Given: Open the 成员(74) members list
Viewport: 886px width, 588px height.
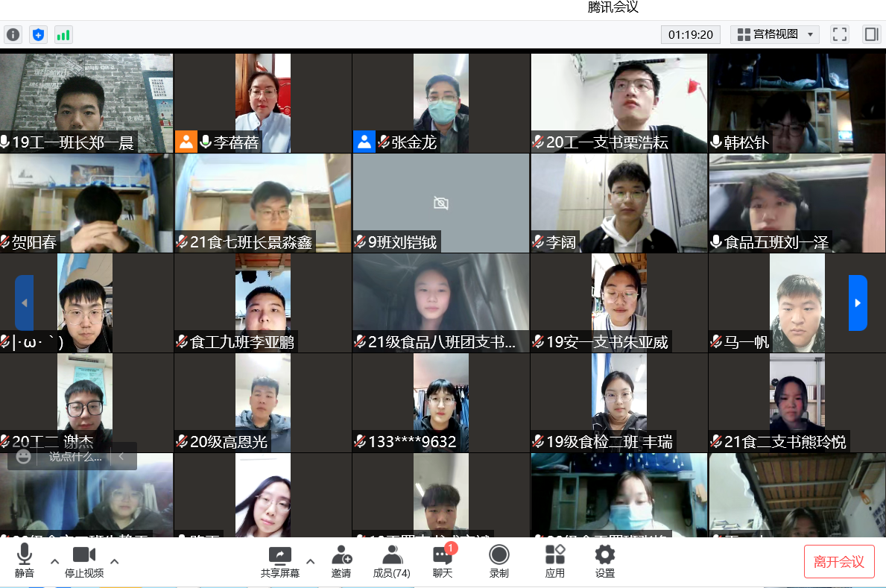Looking at the screenshot, I should point(392,561).
